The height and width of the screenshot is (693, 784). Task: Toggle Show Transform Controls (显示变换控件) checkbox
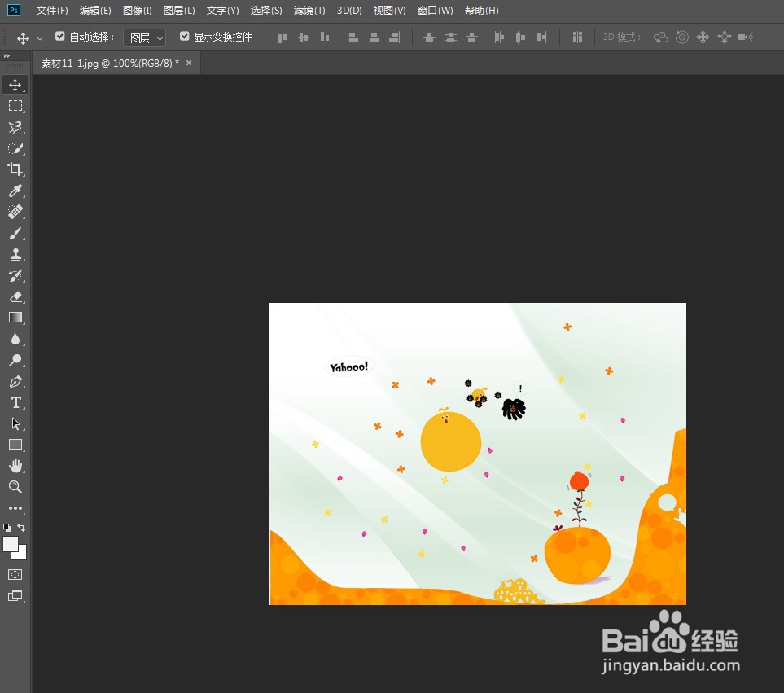tap(185, 37)
